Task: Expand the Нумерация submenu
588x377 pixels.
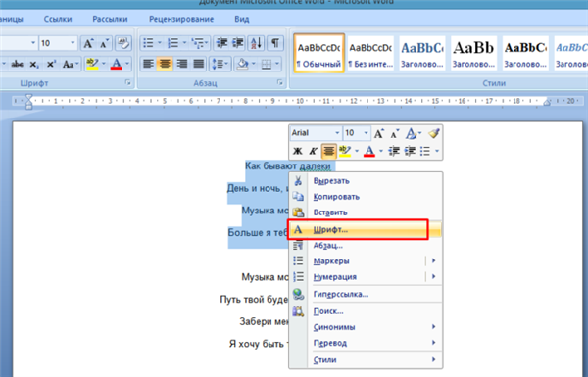Action: tap(434, 276)
